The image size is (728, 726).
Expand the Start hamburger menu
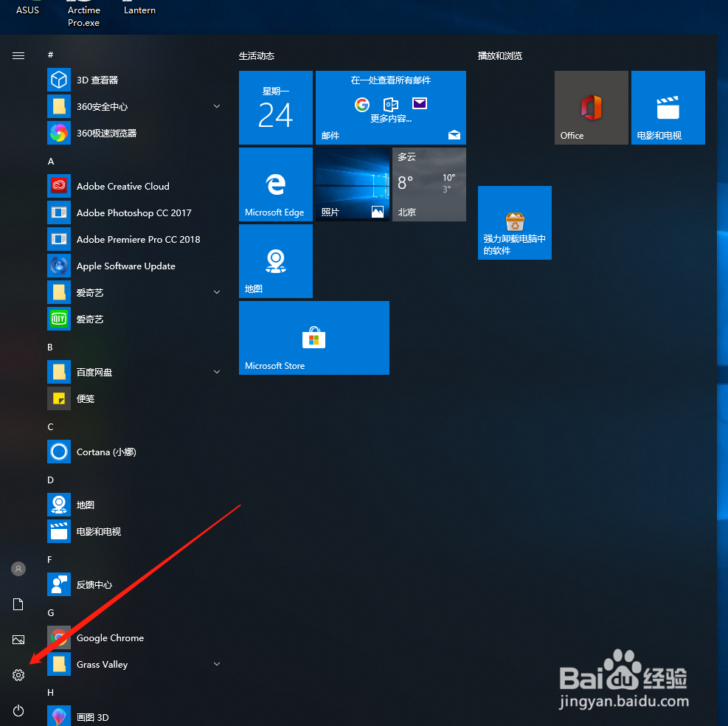pyautogui.click(x=18, y=56)
